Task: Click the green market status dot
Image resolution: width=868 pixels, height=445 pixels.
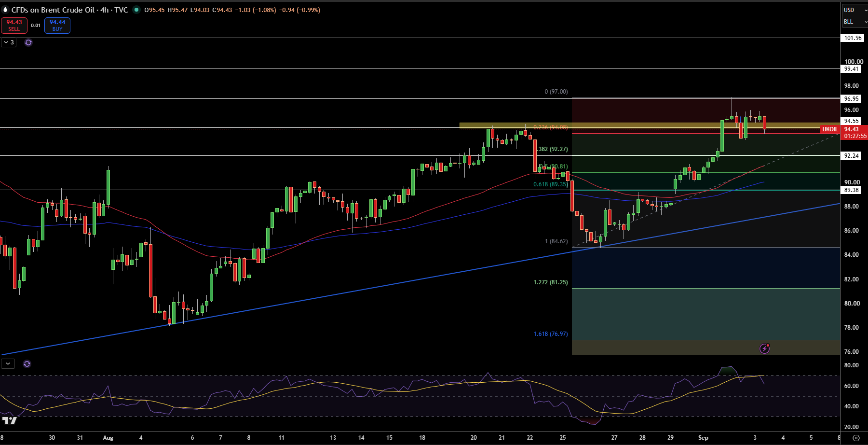Action: pyautogui.click(x=136, y=10)
